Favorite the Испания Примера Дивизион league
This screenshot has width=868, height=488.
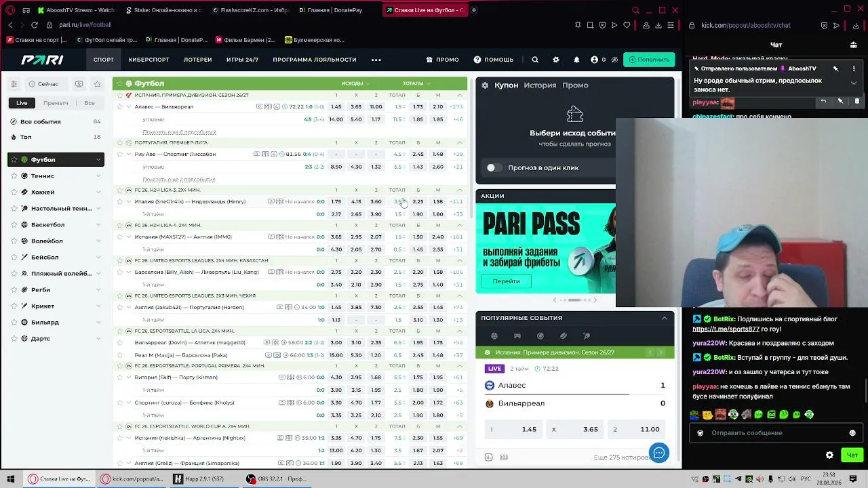120,95
